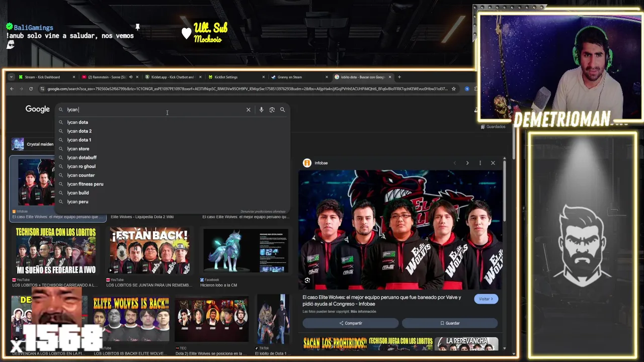The width and height of the screenshot is (644, 362).
Task: Report inappropriate predictions link
Action: (263, 212)
